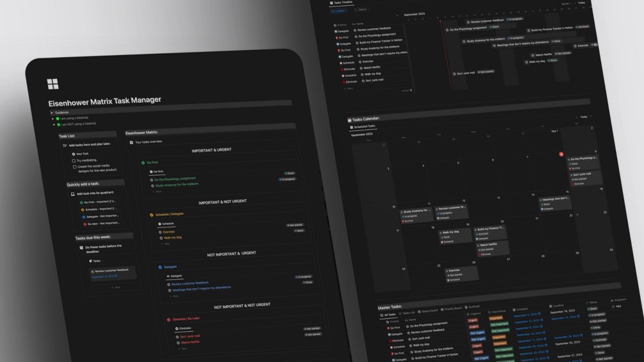Click the red Eliminate | Do Later heading icon
The width and height of the screenshot is (644, 362).
pos(169,320)
